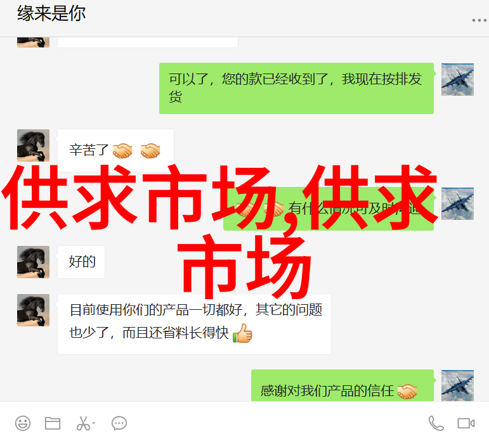Select the green message 感谢对我们产品的信任
This screenshot has width=489, height=448.
point(342,385)
